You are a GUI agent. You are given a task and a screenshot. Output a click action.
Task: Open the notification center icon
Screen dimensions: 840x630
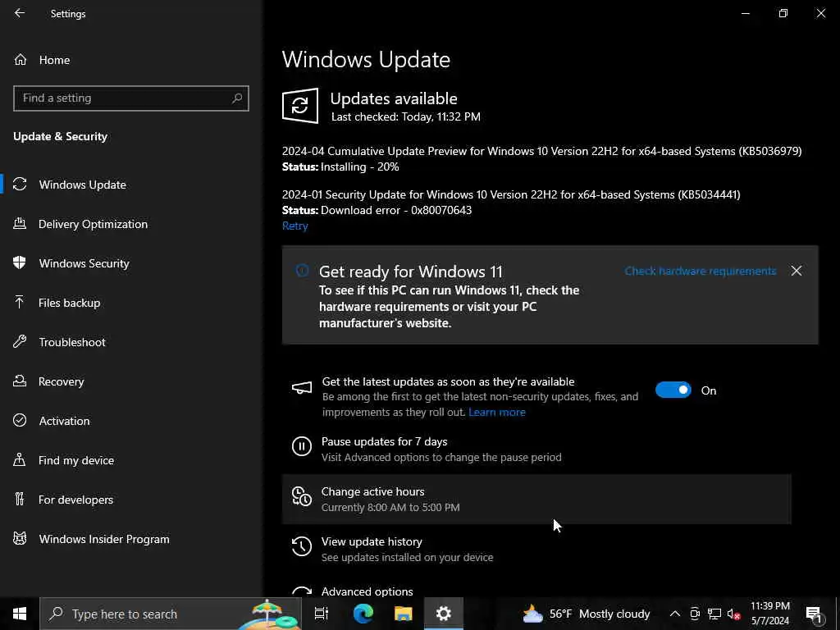tap(815, 614)
